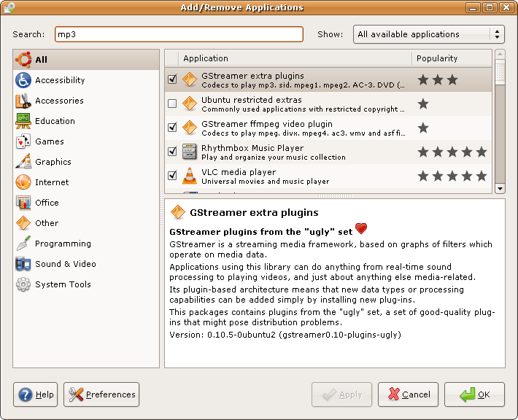Click the GStreamer extra plugins three-star rating
This screenshot has height=420, width=518.
(x=438, y=79)
